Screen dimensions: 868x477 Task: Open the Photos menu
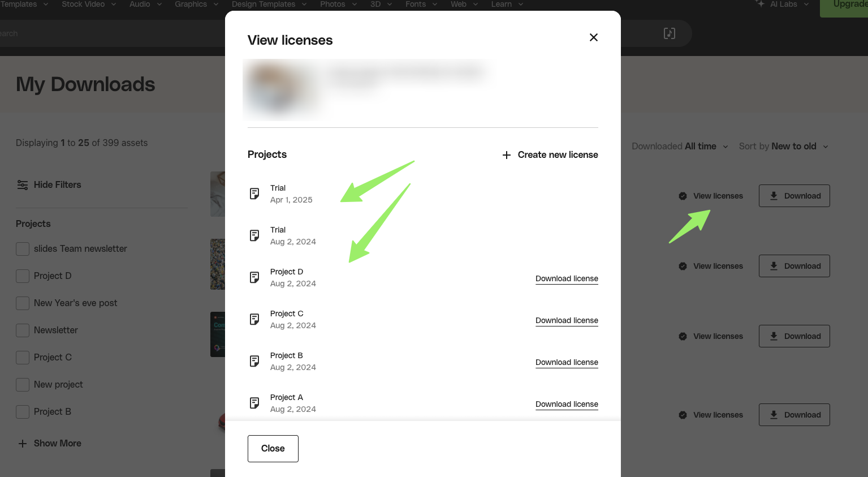point(338,5)
